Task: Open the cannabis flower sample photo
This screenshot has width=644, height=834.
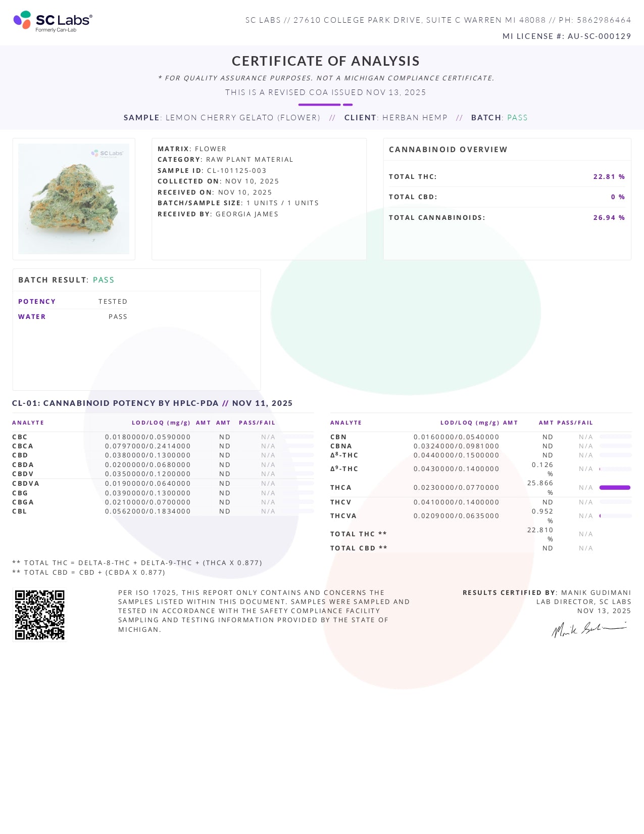Action: (x=74, y=199)
